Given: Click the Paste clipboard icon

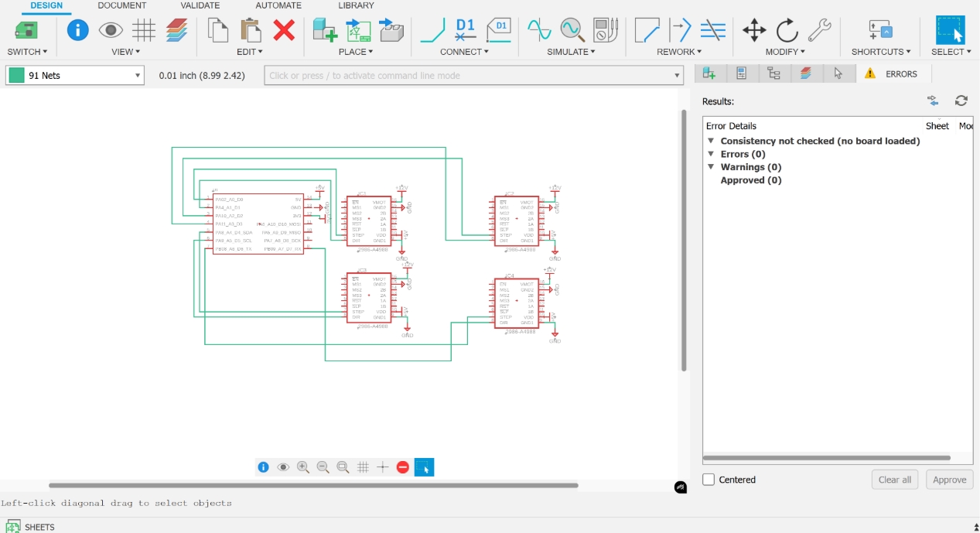Looking at the screenshot, I should [251, 30].
